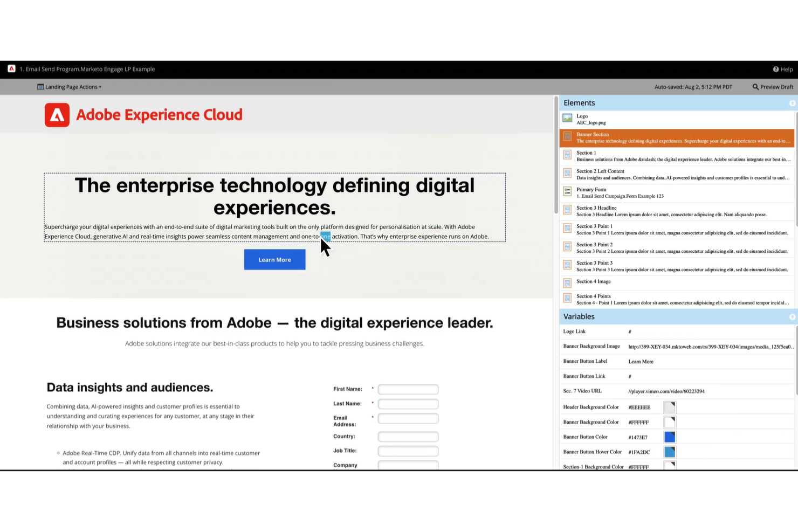Click the Elements list scrollbar
Image resolution: width=798 pixels, height=532 pixels.
(x=796, y=170)
